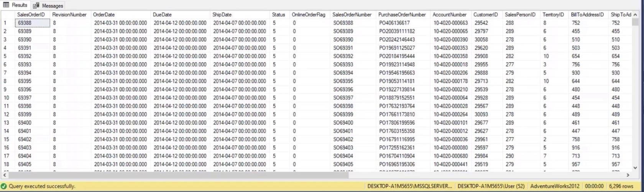Click the horizontal scrollbar right arrow

coord(628,175)
